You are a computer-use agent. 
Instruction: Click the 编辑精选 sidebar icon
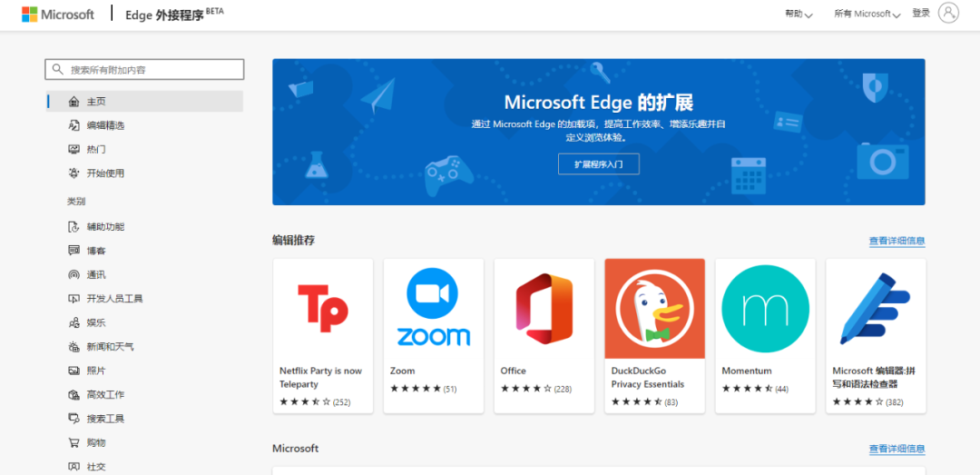(x=73, y=125)
